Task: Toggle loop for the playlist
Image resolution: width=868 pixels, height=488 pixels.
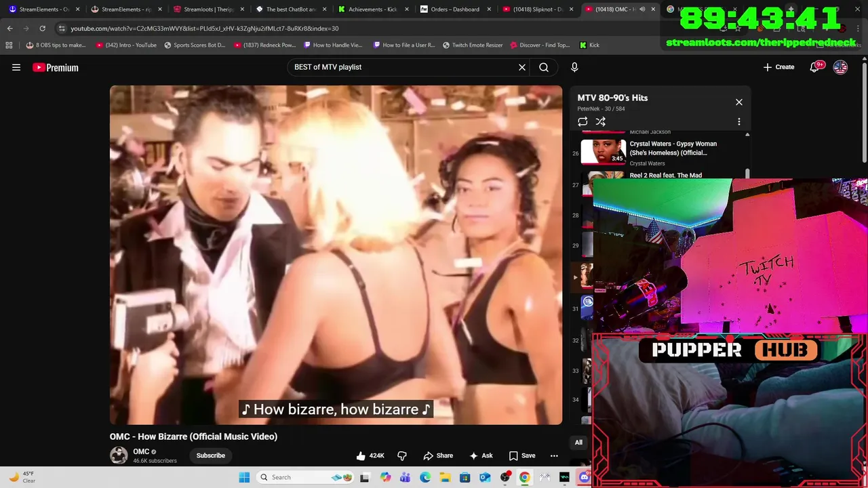Action: click(583, 121)
